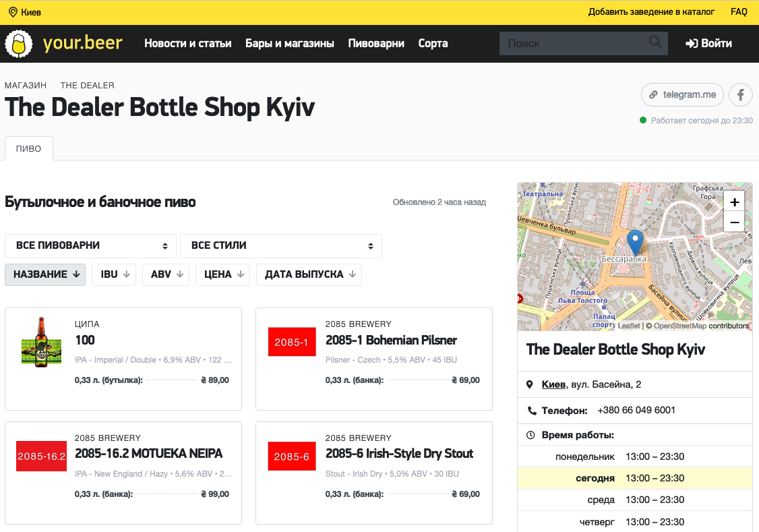
Task: Click the your.beer mug logo icon
Action: pyautogui.click(x=18, y=44)
